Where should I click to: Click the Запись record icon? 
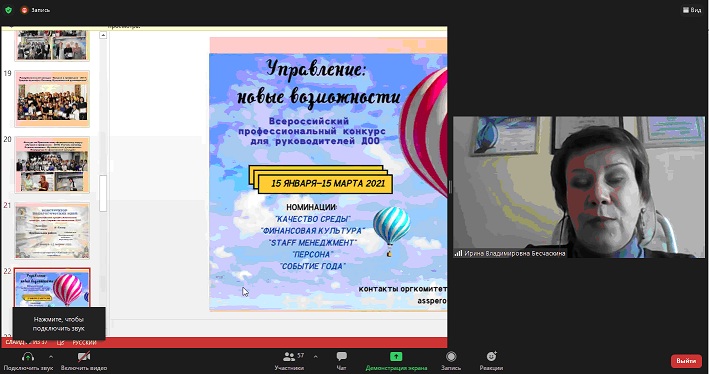451,356
